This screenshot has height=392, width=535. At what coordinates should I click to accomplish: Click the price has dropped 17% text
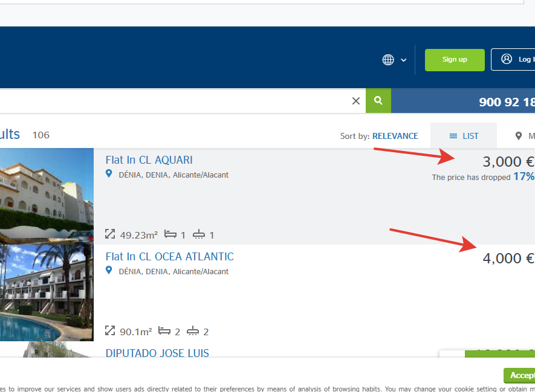click(x=483, y=177)
